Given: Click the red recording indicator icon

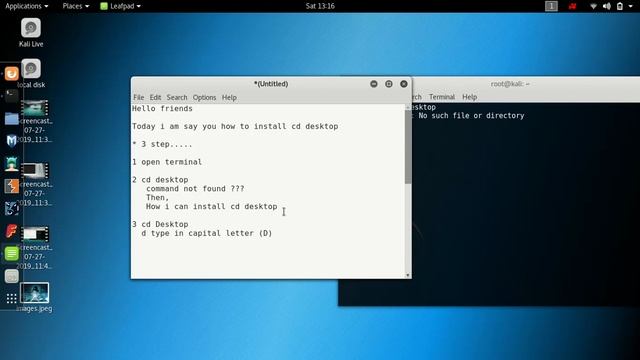Looking at the screenshot, I should [573, 6].
